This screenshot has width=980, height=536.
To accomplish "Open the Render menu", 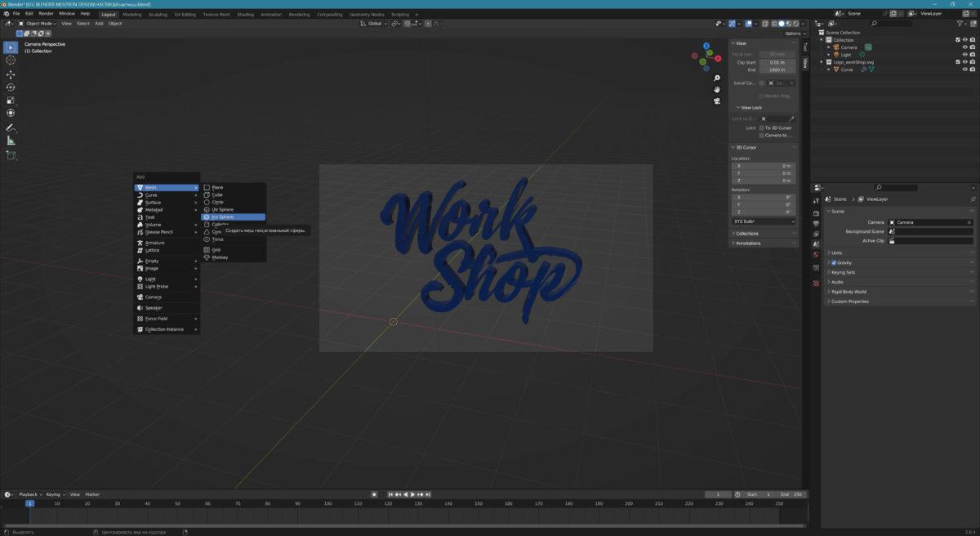I will click(x=47, y=14).
